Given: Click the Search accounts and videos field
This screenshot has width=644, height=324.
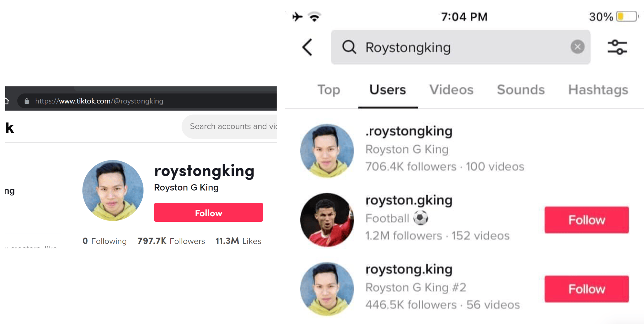Looking at the screenshot, I should point(232,126).
